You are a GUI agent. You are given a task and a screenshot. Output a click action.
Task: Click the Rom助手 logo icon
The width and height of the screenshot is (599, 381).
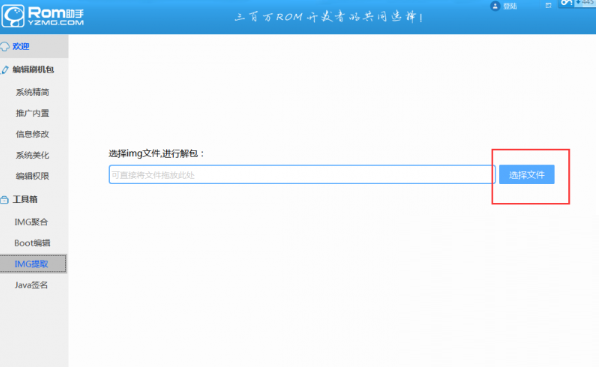click(x=13, y=16)
